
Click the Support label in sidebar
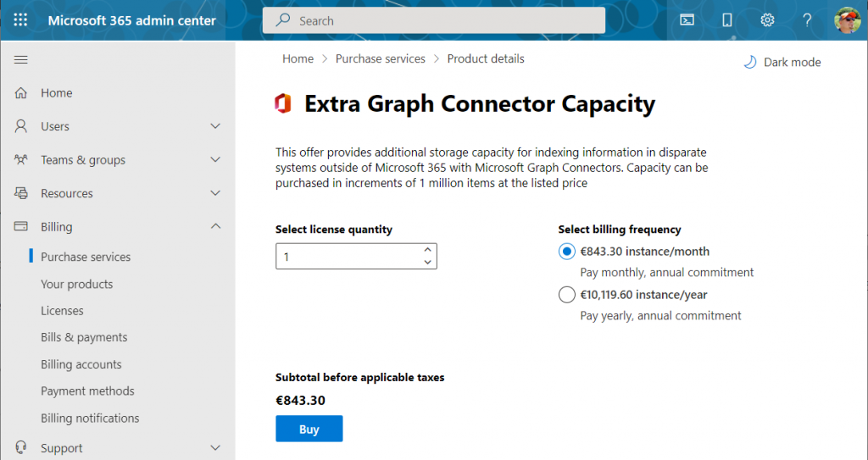[61, 448]
